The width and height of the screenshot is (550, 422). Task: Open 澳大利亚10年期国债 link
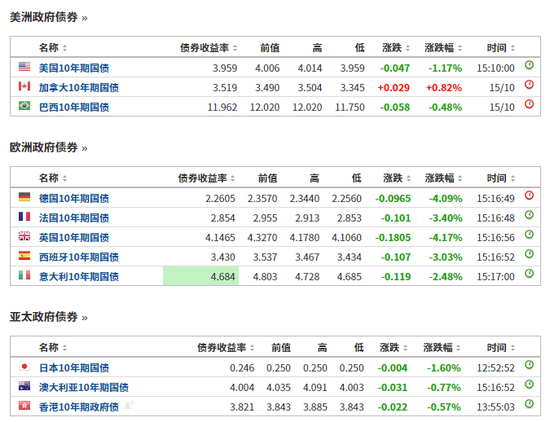pyautogui.click(x=83, y=388)
